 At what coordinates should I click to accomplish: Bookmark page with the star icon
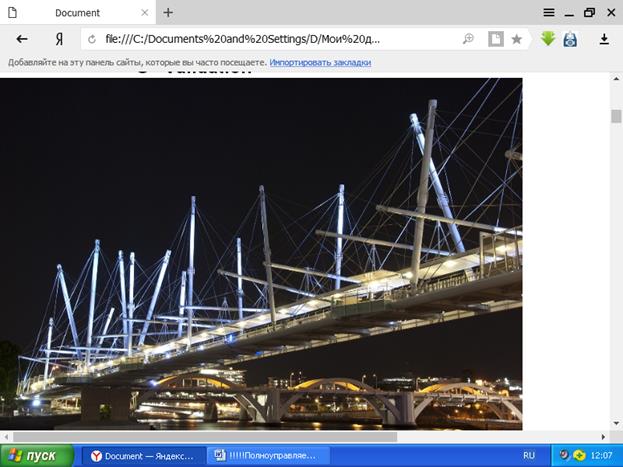click(x=517, y=39)
